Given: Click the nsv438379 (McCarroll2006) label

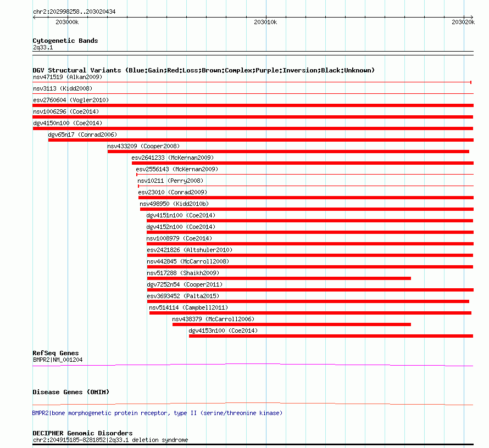Looking at the screenshot, I should [x=213, y=319].
